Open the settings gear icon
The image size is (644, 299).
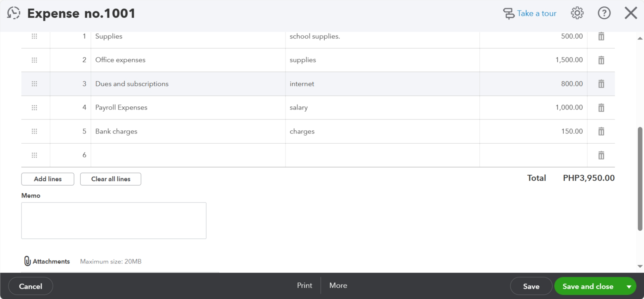point(577,13)
